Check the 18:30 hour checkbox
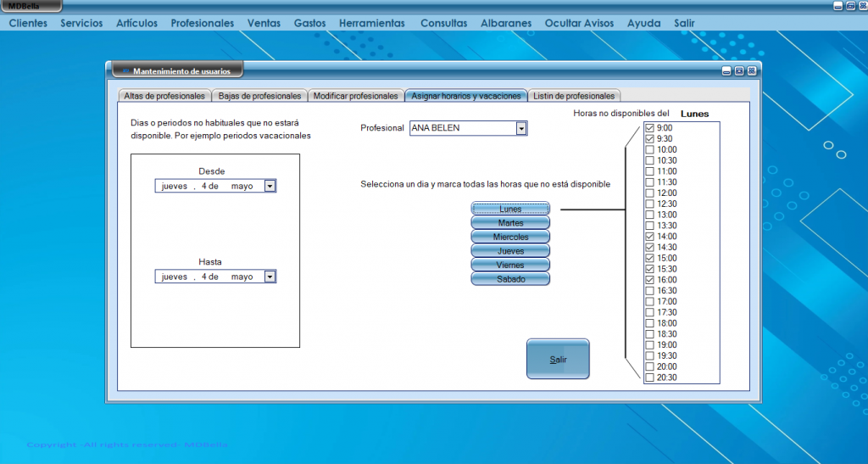This screenshot has width=868, height=464. 650,334
